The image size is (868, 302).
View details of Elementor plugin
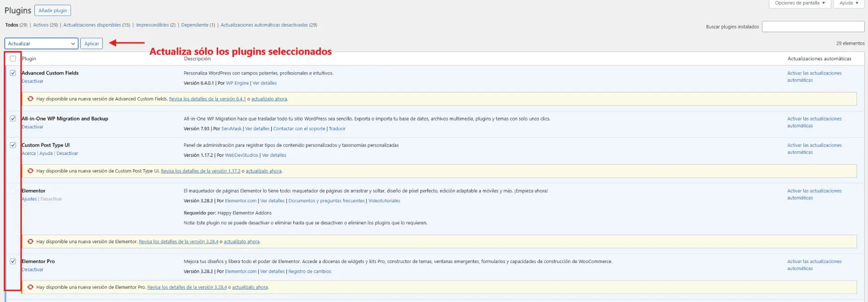coord(273,201)
